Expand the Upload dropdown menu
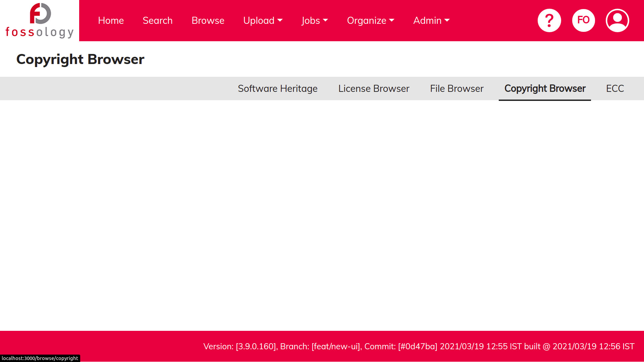 pyautogui.click(x=263, y=20)
